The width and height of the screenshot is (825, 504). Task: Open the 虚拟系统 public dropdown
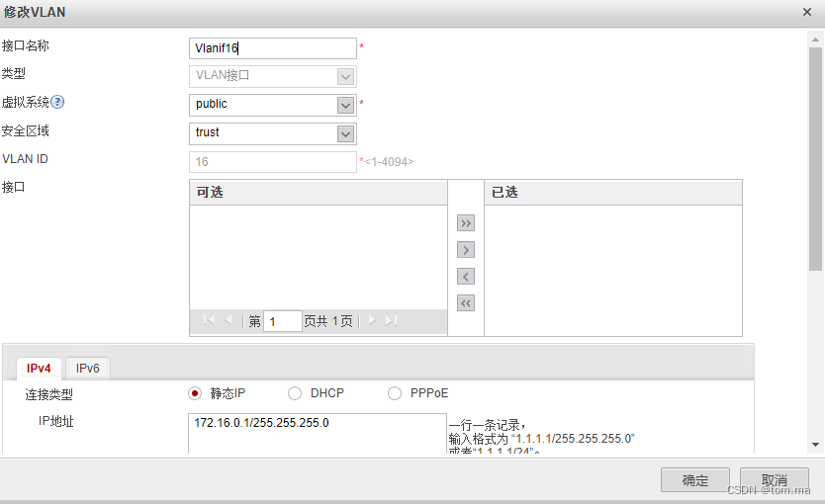(345, 105)
